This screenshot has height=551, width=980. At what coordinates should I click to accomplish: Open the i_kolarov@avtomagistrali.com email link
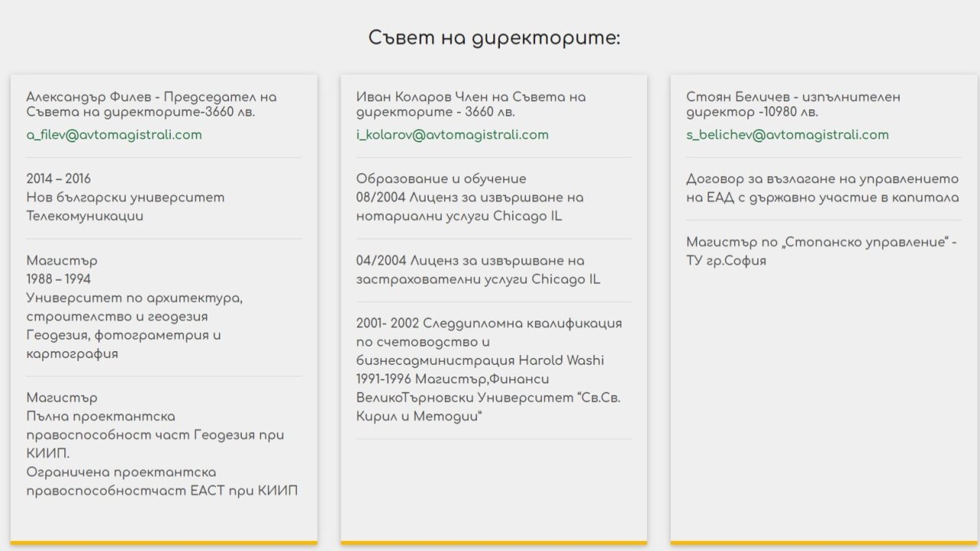pos(452,135)
